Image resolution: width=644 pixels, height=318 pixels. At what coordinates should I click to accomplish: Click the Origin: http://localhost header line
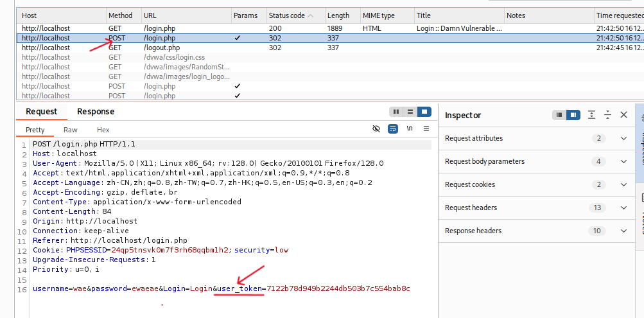[x=85, y=221]
